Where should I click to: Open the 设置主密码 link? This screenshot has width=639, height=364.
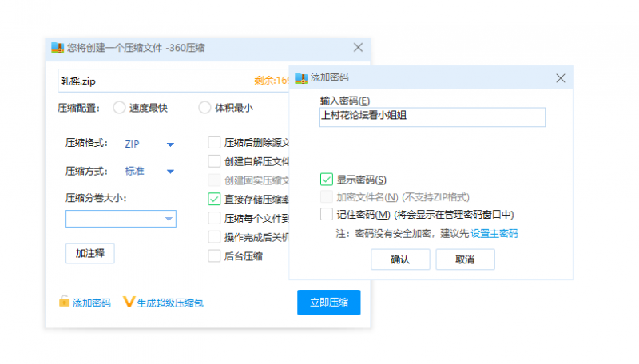coord(494,234)
